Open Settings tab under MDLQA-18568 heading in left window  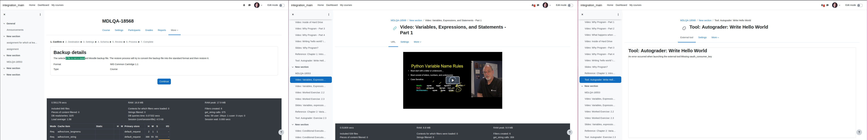coord(119,30)
